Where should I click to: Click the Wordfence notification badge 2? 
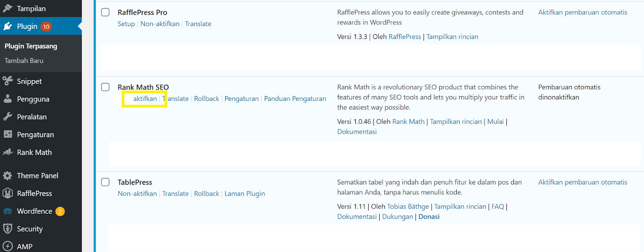pyautogui.click(x=60, y=211)
